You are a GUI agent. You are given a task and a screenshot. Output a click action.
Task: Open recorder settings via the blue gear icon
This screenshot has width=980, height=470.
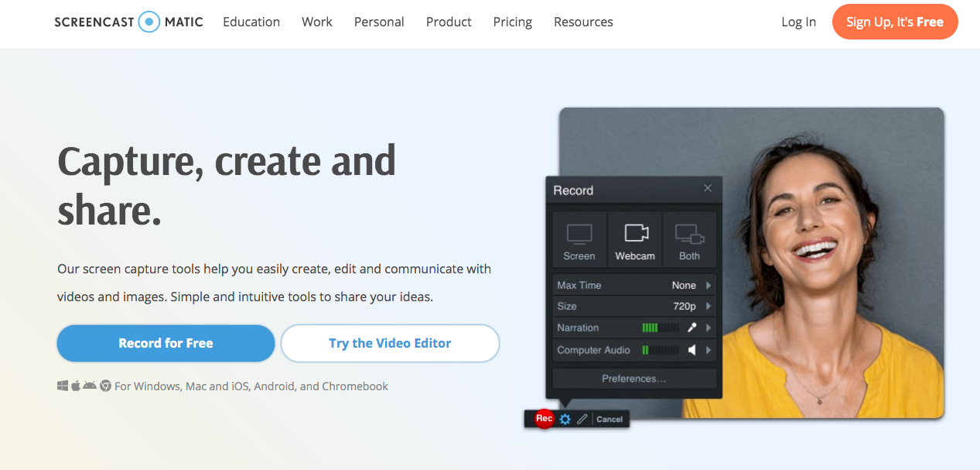pos(565,419)
